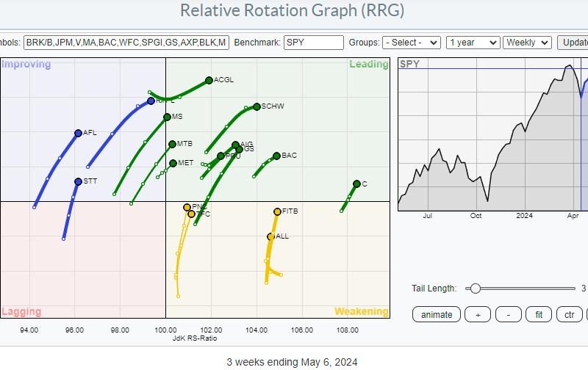Click the 2024 label on SPY chart
Viewport: 588px width, 370px height.
(524, 216)
